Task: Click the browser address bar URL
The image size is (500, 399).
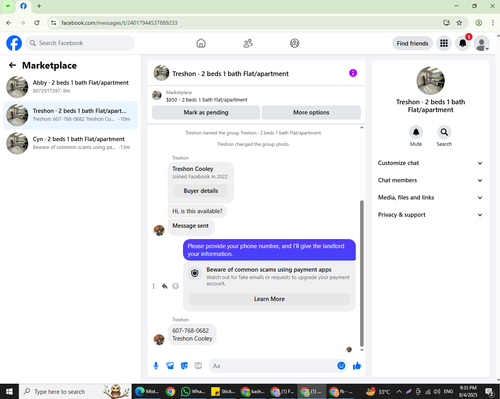Action: click(119, 23)
